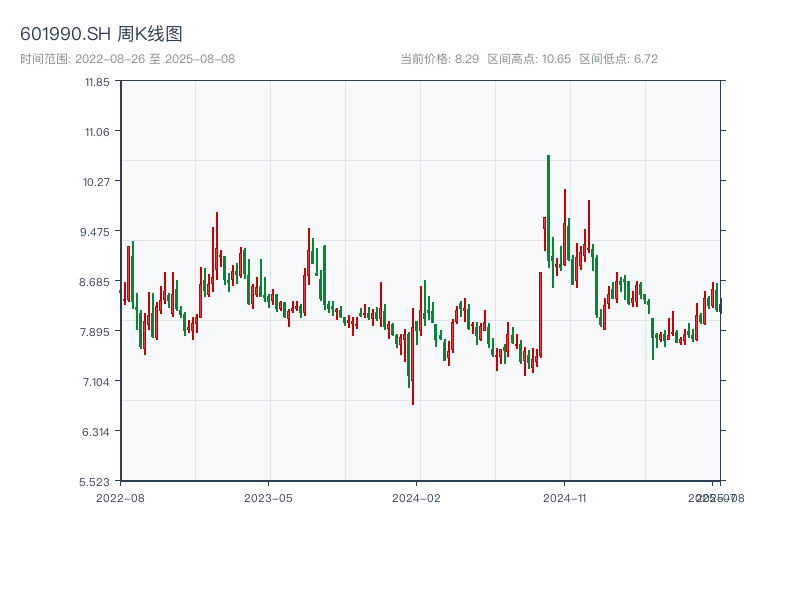Select the 时间范围 date range text
800x600 pixels.
pyautogui.click(x=127, y=59)
